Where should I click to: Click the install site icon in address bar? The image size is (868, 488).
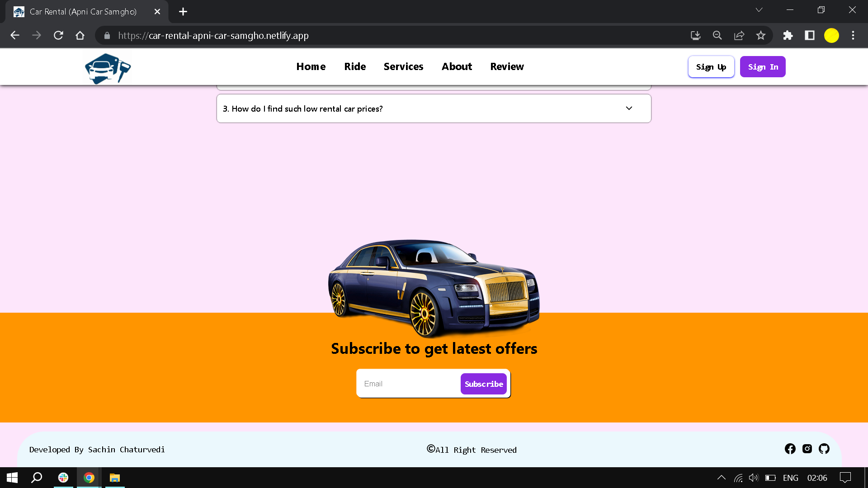click(x=695, y=35)
